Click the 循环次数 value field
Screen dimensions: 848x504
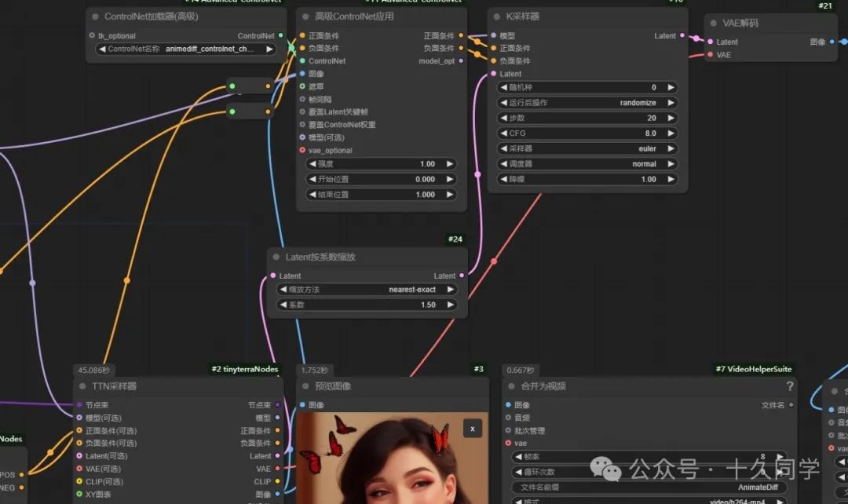click(x=649, y=472)
